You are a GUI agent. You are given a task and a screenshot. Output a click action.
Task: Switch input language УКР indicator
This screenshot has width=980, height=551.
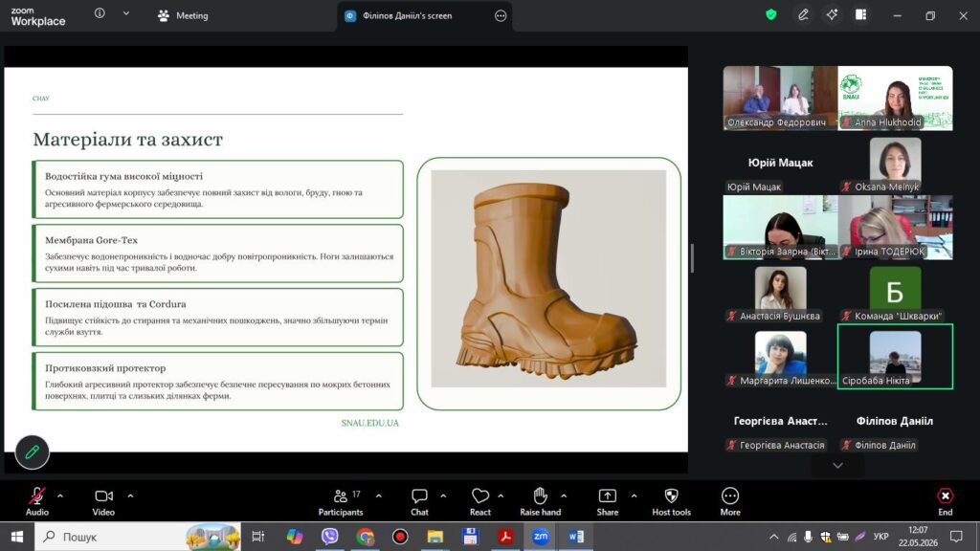pos(880,537)
